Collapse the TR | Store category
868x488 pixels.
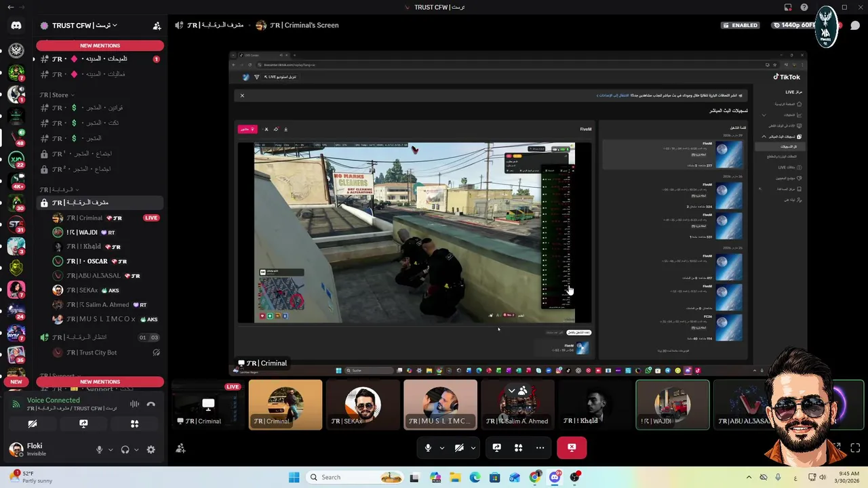tap(57, 95)
